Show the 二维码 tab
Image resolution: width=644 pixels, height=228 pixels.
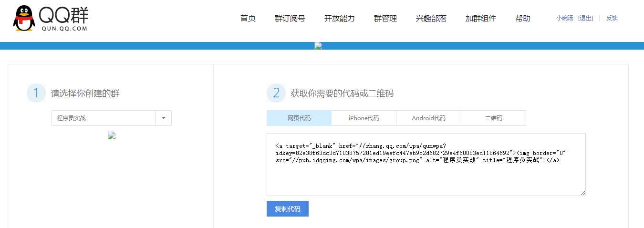(494, 118)
